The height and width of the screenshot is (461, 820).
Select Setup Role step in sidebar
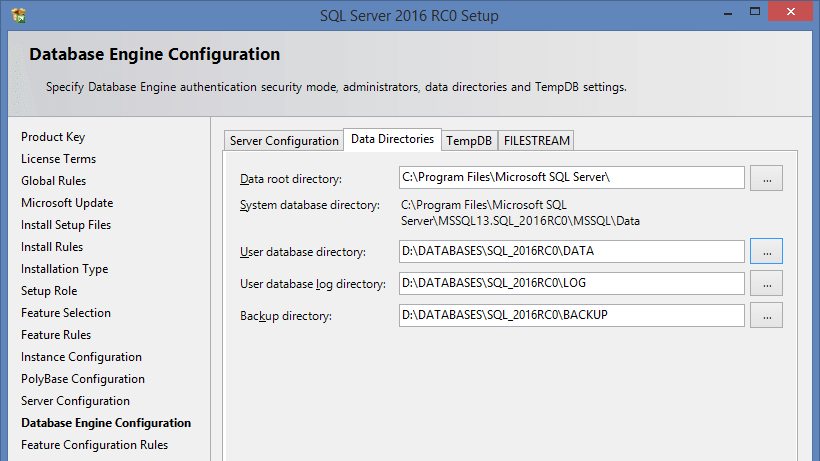49,291
